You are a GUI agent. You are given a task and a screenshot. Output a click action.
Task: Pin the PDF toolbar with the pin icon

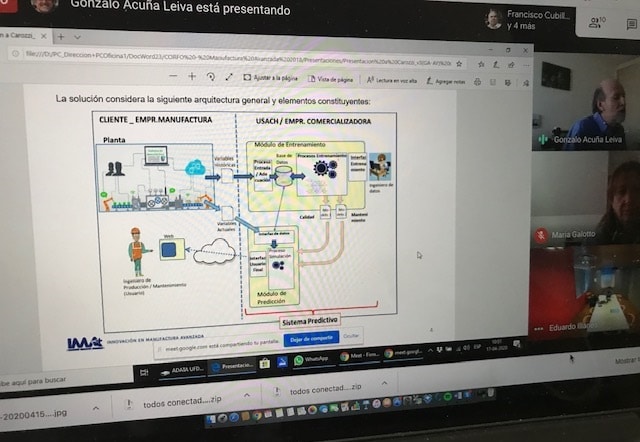pyautogui.click(x=526, y=83)
